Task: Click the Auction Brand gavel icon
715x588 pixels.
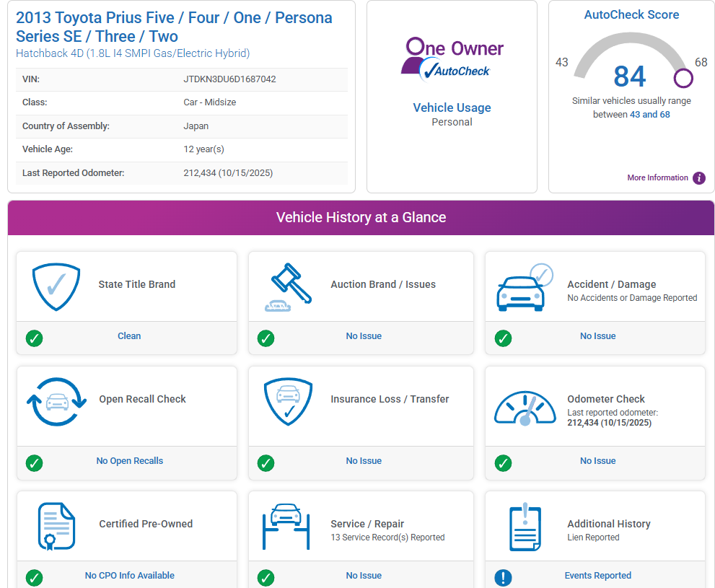Action: 289,286
